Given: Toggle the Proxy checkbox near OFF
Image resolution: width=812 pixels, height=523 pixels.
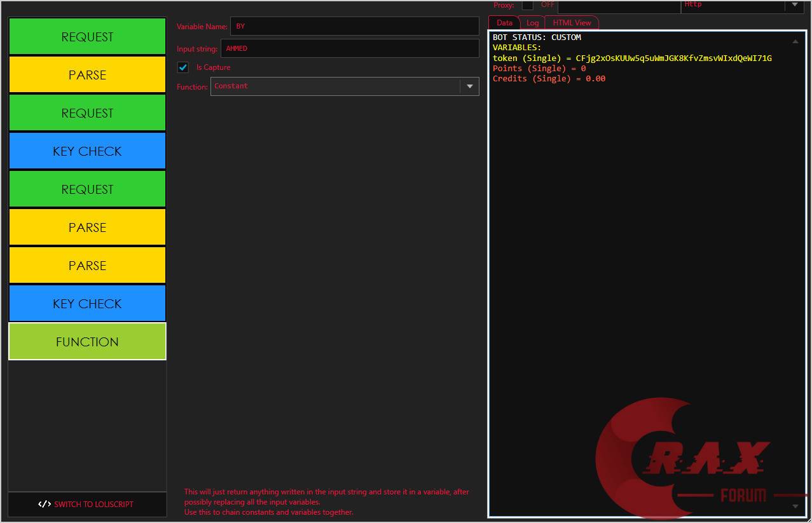Looking at the screenshot, I should (528, 4).
